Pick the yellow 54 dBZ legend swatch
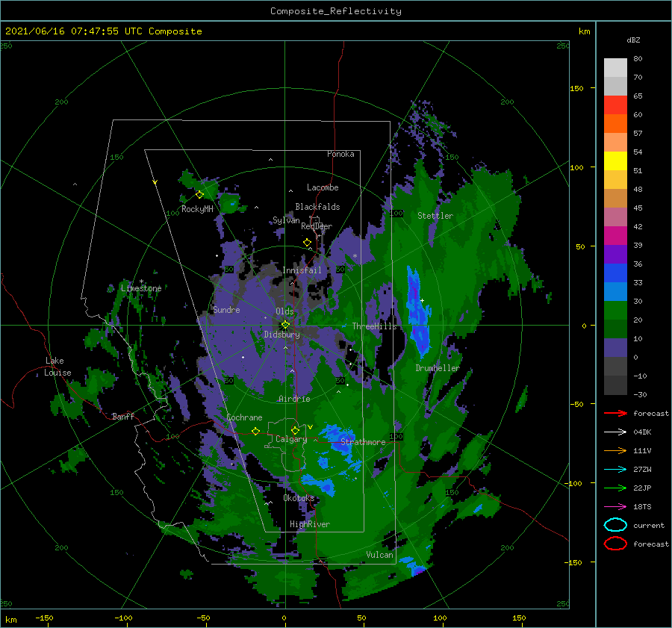The height and width of the screenshot is (628, 672). [615, 161]
